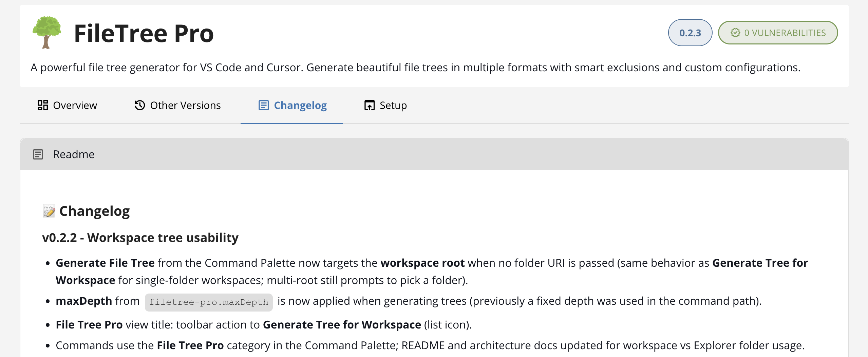The width and height of the screenshot is (868, 357).
Task: Click the Readme panel document icon
Action: point(38,154)
